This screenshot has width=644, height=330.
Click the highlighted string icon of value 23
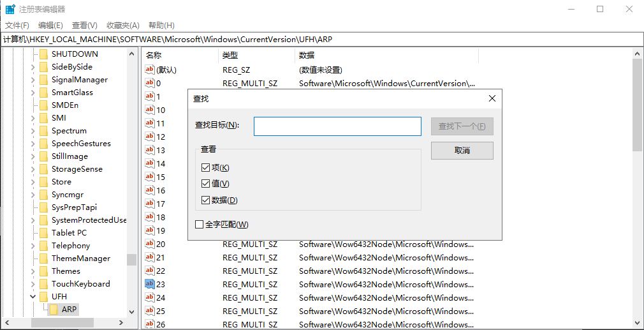(x=150, y=284)
